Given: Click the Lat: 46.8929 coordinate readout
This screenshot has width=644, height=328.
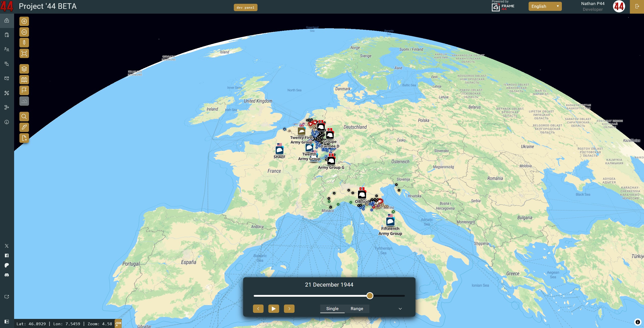Looking at the screenshot, I should 31,324.
